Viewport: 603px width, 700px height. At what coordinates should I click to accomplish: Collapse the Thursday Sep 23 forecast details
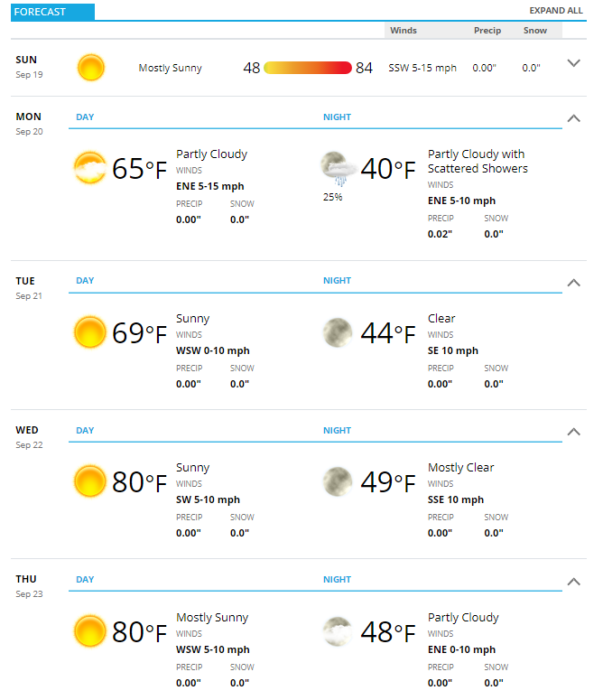[573, 582]
